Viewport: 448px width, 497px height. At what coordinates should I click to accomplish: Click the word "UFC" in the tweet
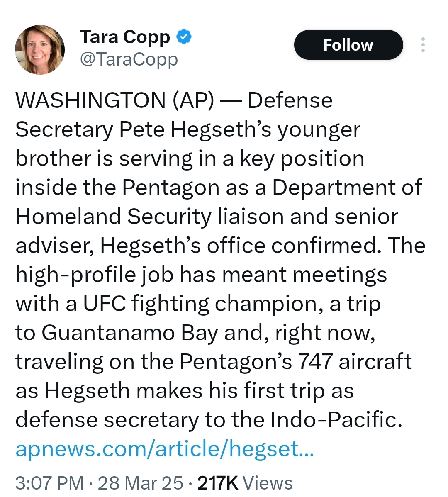coord(105,304)
